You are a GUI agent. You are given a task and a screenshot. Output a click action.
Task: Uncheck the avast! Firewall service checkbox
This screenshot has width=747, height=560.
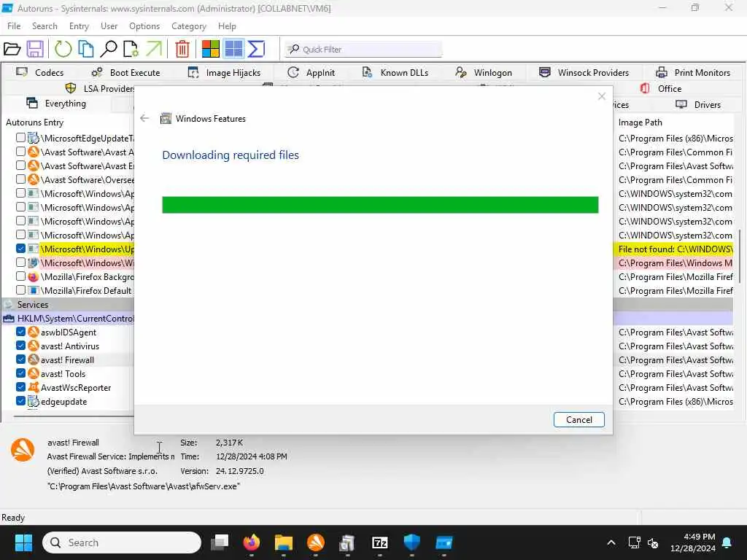(x=20, y=359)
